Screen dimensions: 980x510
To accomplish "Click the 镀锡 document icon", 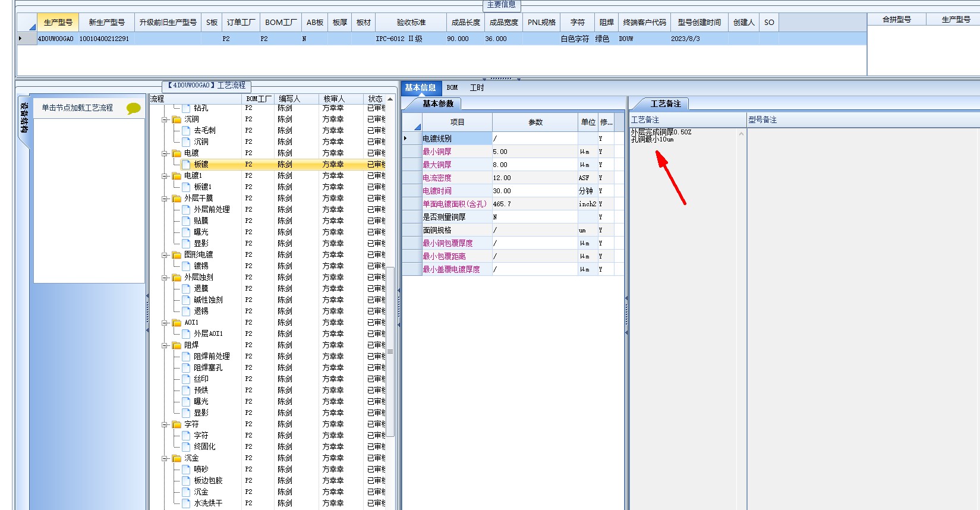I will (x=187, y=266).
